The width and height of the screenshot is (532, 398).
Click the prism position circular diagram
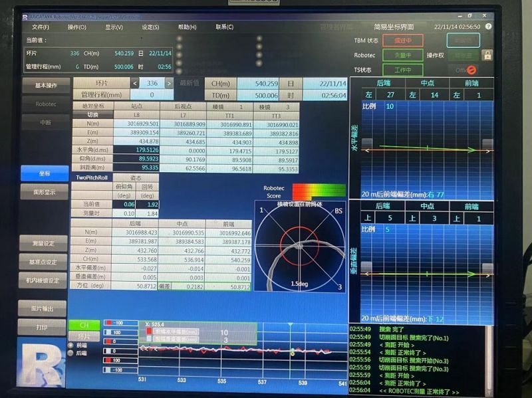[x=300, y=247]
